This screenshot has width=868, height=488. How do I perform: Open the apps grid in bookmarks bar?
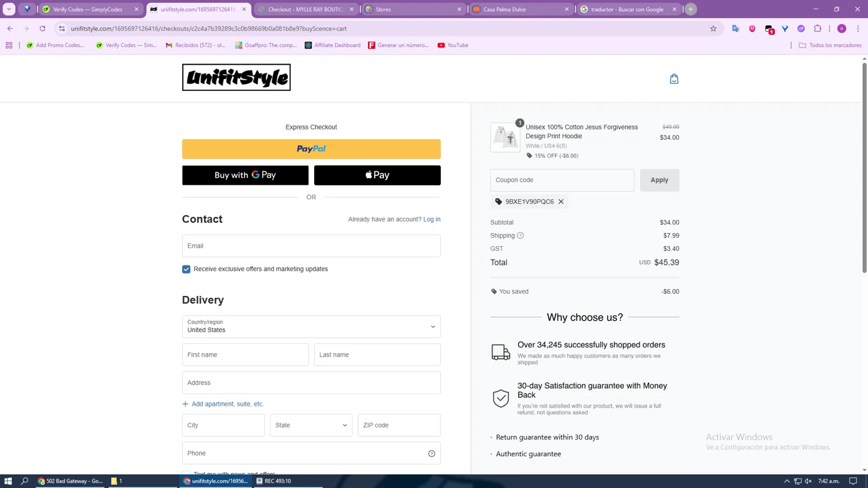(9, 45)
